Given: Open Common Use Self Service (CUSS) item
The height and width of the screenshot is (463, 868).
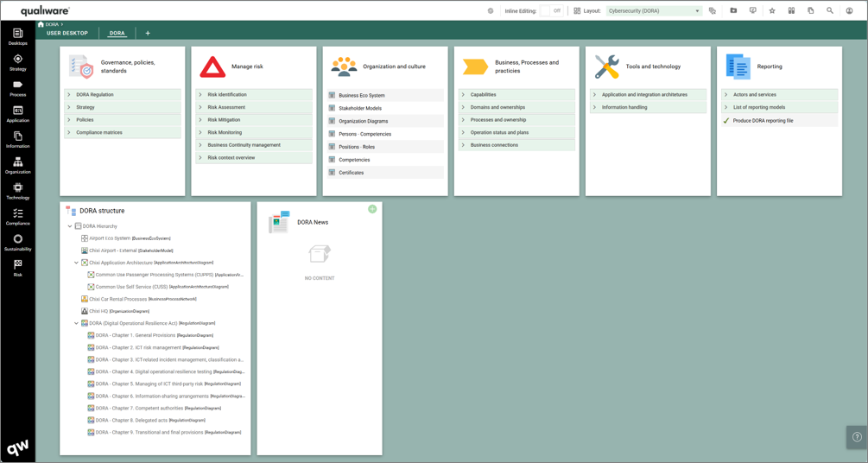Looking at the screenshot, I should (x=158, y=287).
